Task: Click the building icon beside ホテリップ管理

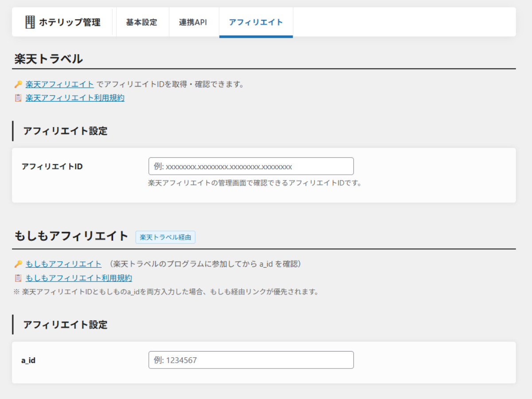Action: [x=29, y=22]
